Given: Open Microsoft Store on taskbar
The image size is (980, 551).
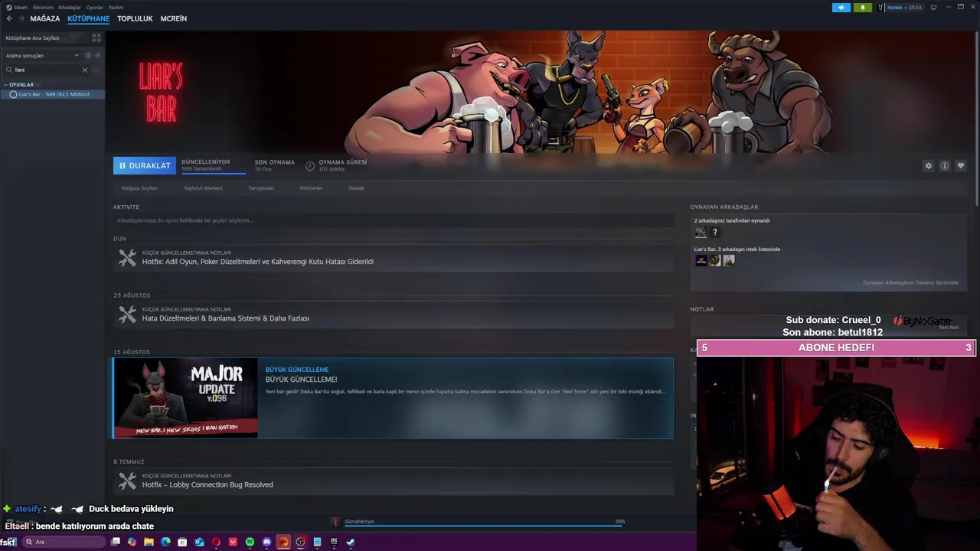Looking at the screenshot, I should 182,542.
